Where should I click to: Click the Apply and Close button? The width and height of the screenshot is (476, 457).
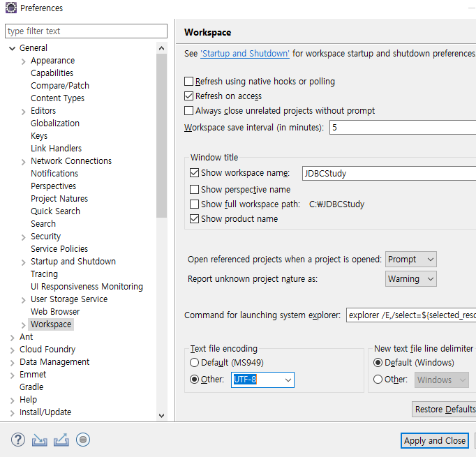(434, 440)
